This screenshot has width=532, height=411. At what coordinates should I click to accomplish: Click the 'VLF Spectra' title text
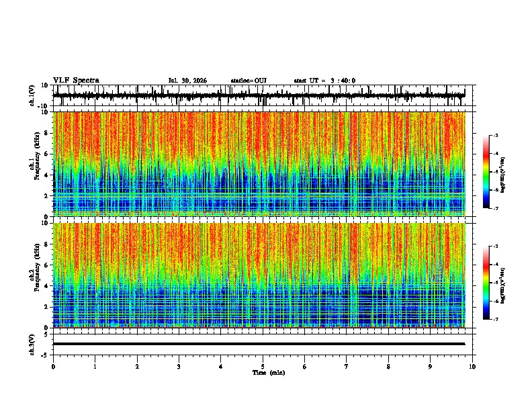[76, 81]
